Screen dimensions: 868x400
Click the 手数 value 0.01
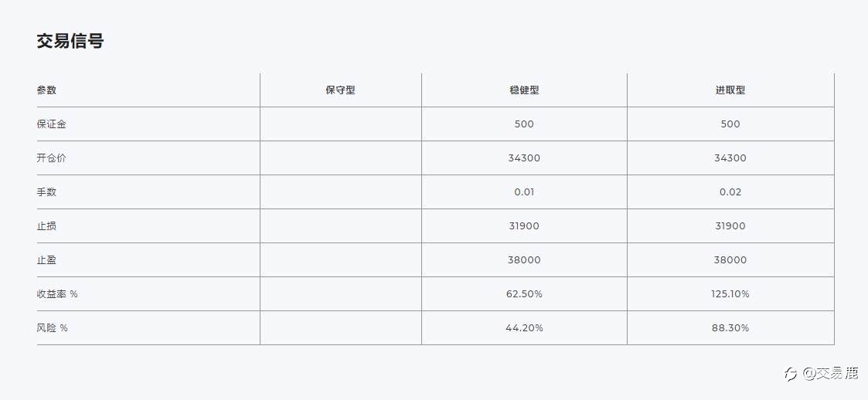click(524, 192)
